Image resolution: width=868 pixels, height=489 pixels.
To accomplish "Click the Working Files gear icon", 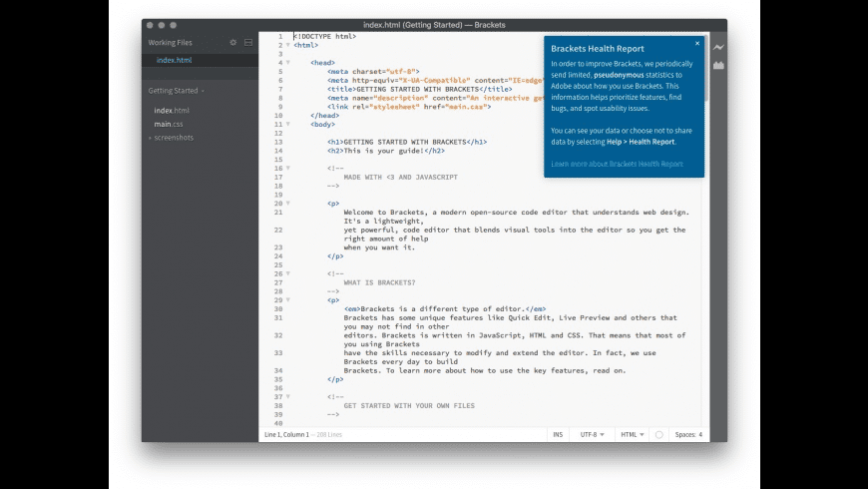I will point(233,43).
